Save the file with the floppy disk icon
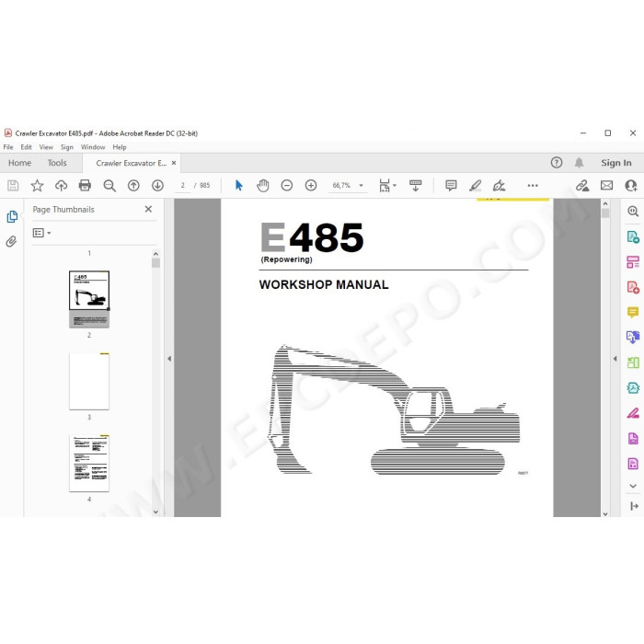Image resolution: width=644 pixels, height=644 pixels. [x=13, y=186]
